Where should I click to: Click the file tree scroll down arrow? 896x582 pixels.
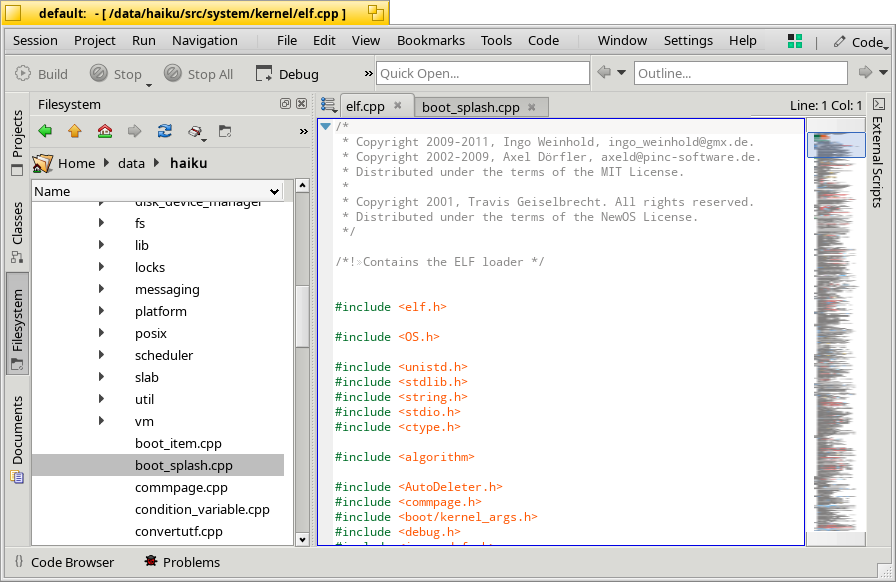(302, 539)
